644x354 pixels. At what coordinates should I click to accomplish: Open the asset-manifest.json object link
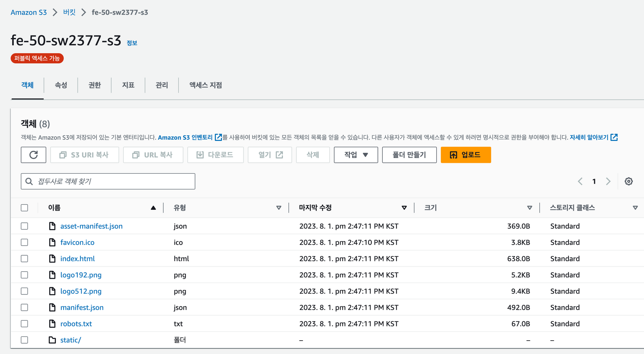click(x=91, y=226)
